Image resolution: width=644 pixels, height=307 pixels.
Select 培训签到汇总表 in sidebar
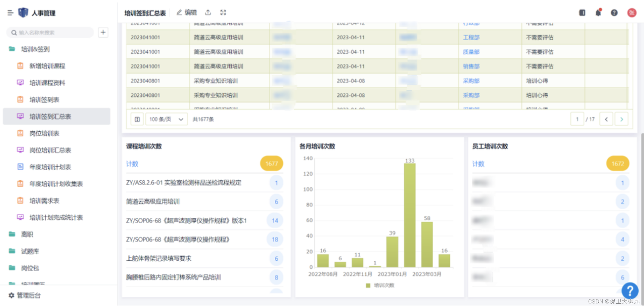[x=57, y=116]
